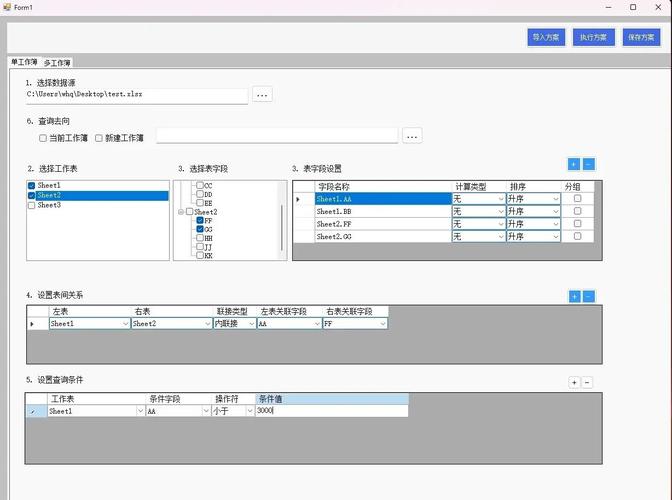Open the left table Sheet1 dropdown
Image resolution: width=672 pixels, height=500 pixels.
[x=126, y=323]
